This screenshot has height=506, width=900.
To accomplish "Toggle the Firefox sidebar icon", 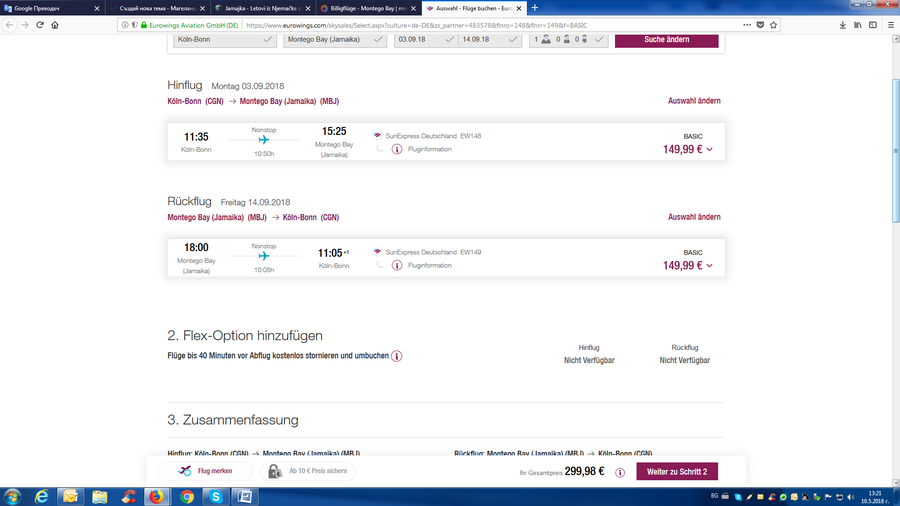I will pos(872,25).
